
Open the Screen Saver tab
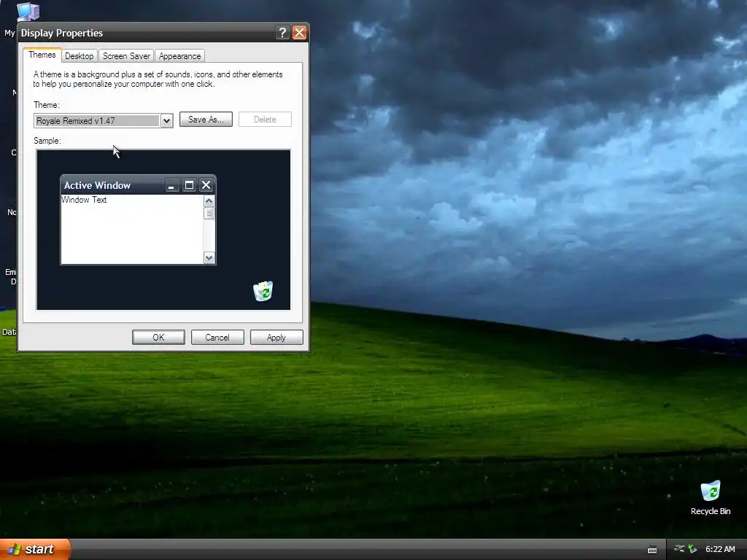click(126, 56)
